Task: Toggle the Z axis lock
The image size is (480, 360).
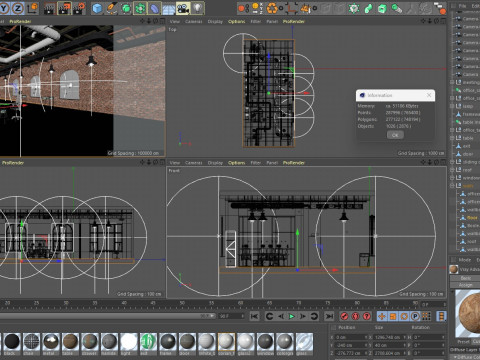Action: point(18,8)
